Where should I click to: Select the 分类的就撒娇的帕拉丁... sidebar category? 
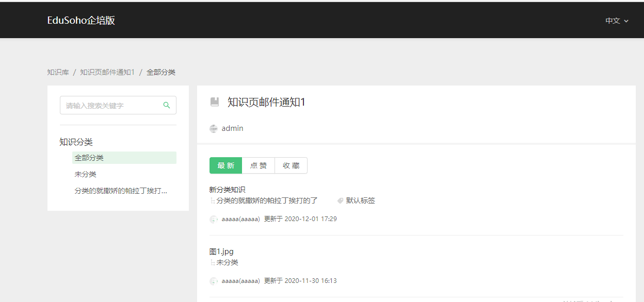tap(121, 191)
